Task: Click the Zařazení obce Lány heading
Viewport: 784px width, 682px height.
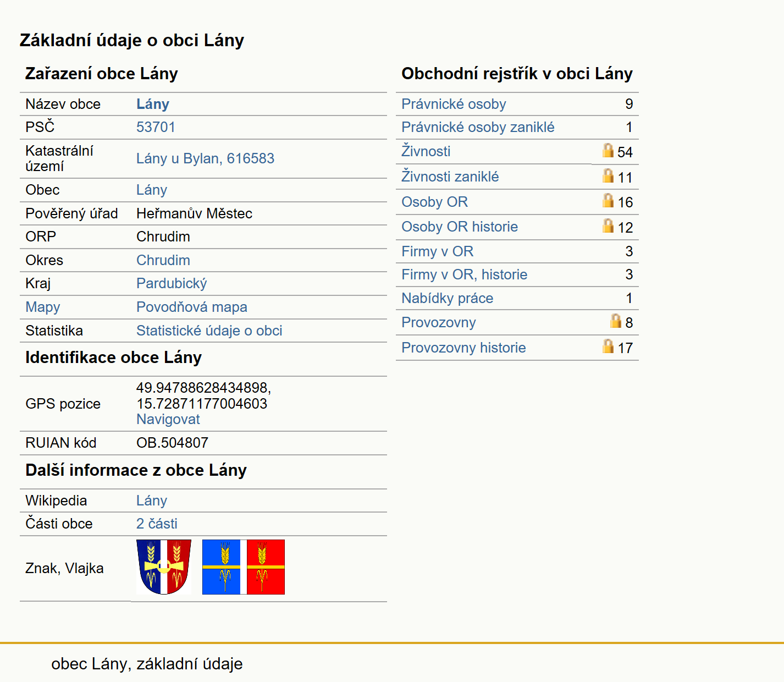Action: [x=102, y=74]
